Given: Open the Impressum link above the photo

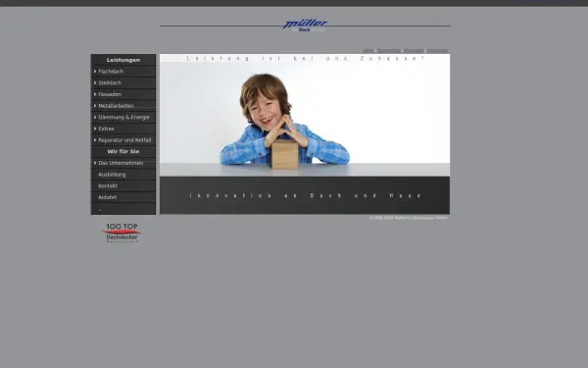Looking at the screenshot, I should point(437,50).
